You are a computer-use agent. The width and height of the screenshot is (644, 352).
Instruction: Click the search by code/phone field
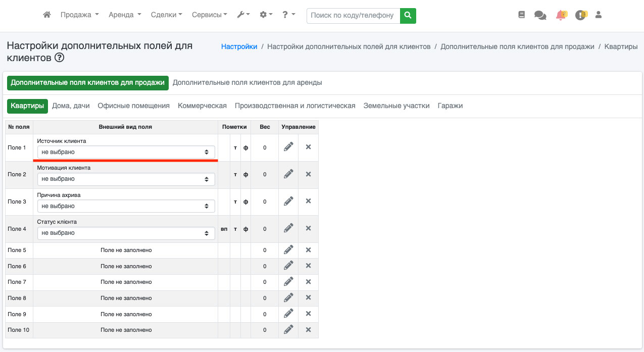[x=353, y=15]
